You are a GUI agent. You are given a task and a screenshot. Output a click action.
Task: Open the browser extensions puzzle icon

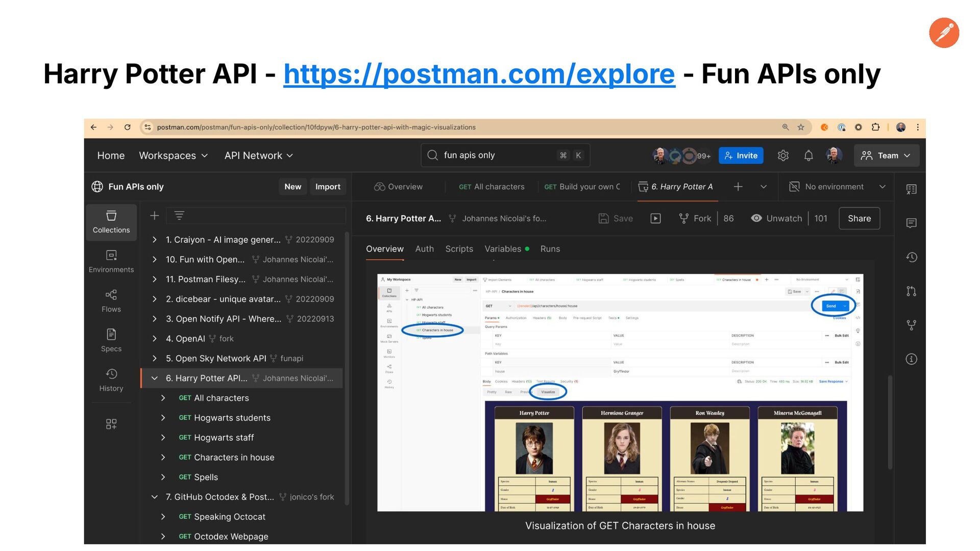876,127
